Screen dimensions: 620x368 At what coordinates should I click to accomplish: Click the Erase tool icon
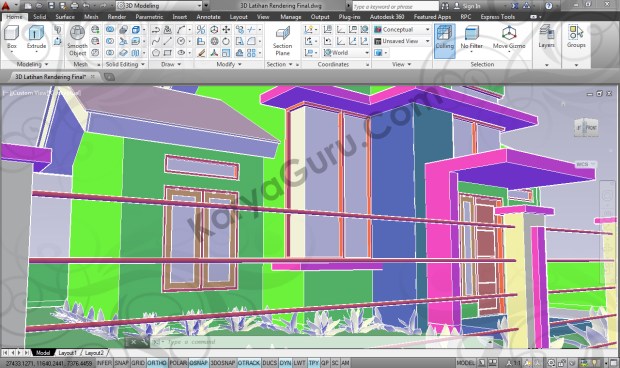pos(201,53)
